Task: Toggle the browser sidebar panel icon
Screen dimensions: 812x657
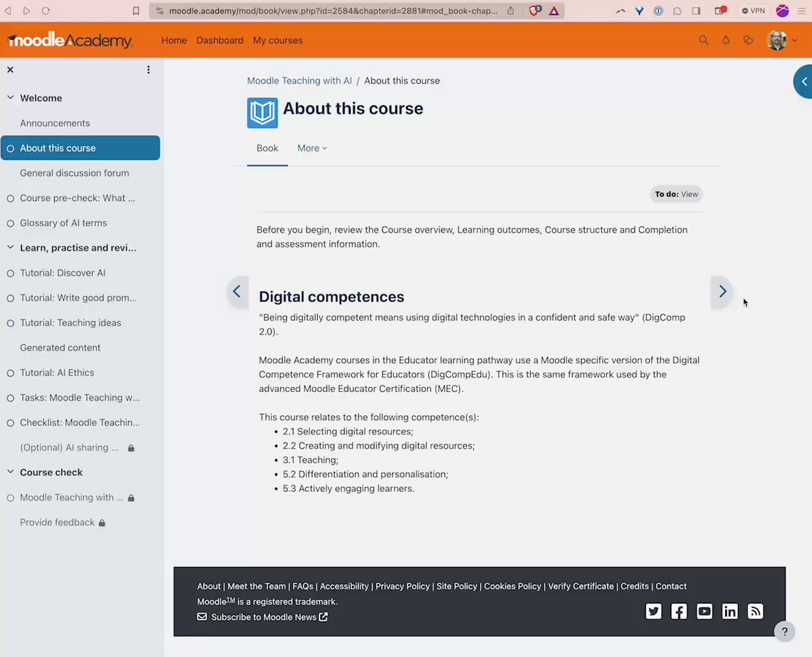Action: click(697, 11)
